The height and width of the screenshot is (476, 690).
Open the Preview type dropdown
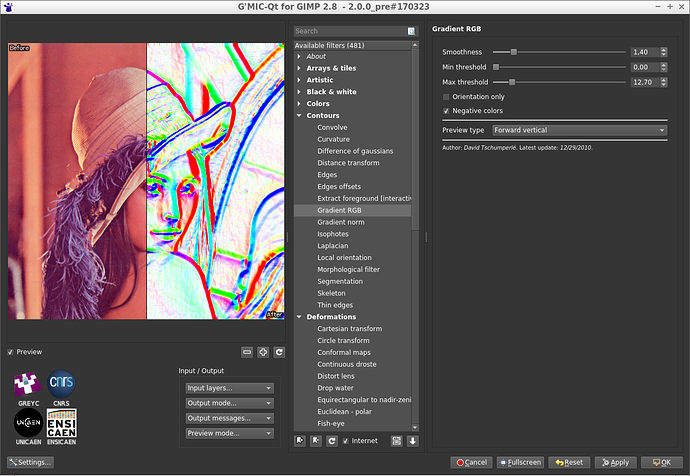[x=579, y=130]
